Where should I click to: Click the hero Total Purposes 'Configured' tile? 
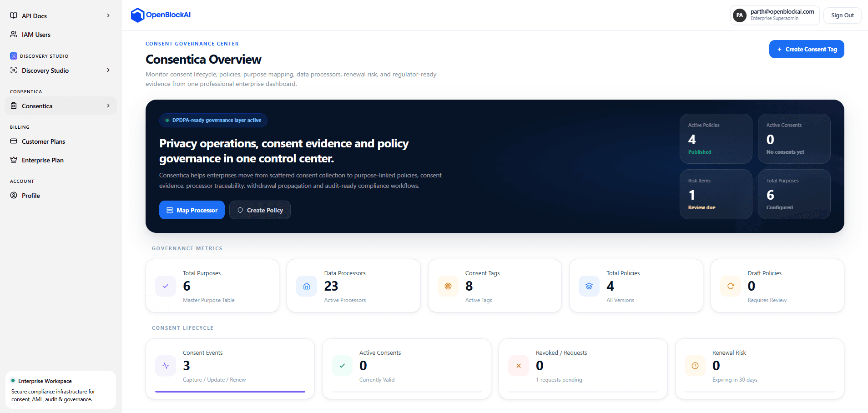coord(794,194)
